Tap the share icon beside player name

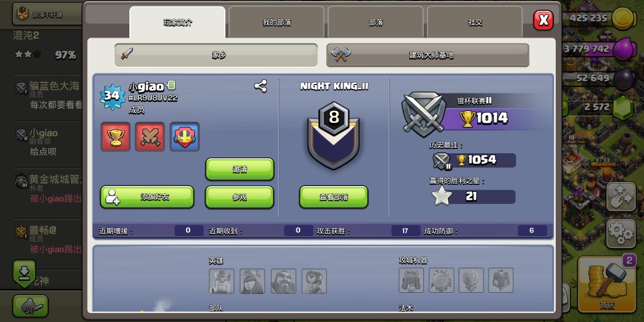(x=261, y=86)
